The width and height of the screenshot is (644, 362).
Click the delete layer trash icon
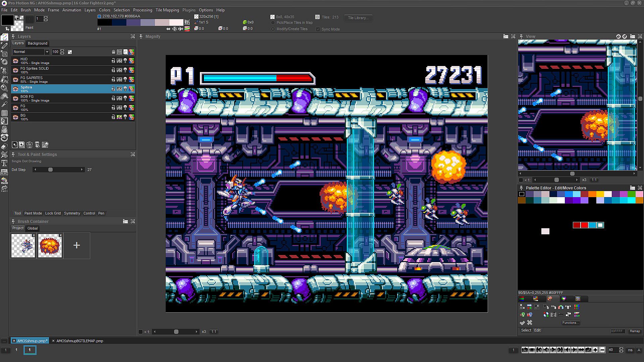[30, 145]
